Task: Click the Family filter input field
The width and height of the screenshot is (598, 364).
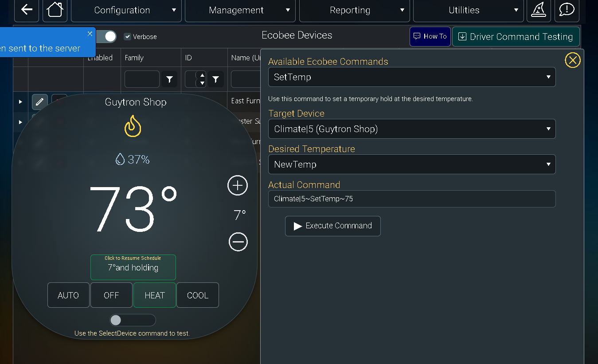Action: pos(142,79)
